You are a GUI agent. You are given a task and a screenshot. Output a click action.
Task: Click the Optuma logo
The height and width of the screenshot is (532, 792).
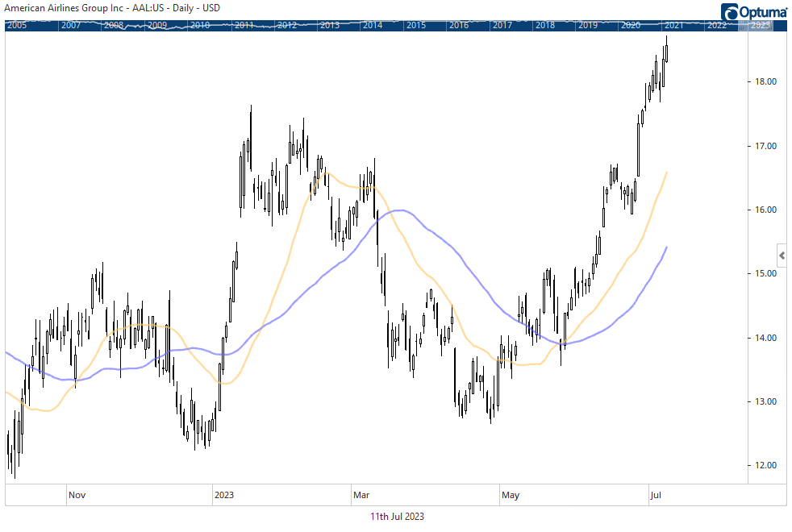click(753, 11)
